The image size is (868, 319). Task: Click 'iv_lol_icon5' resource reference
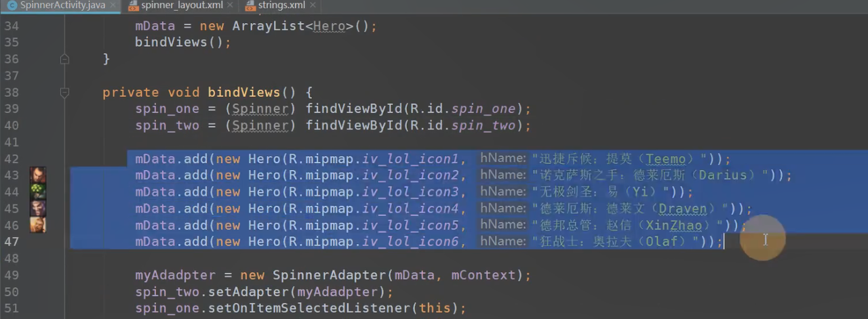pyautogui.click(x=410, y=225)
